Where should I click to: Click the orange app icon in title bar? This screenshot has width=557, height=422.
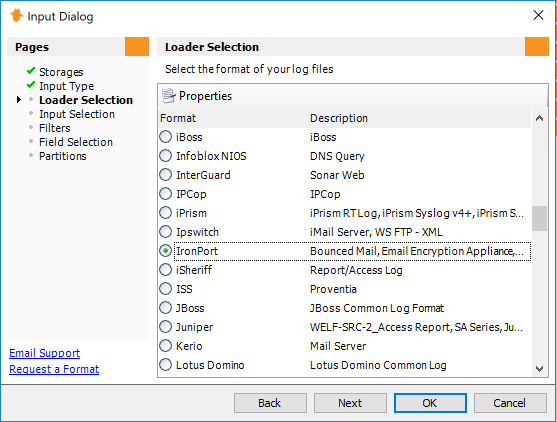point(16,16)
